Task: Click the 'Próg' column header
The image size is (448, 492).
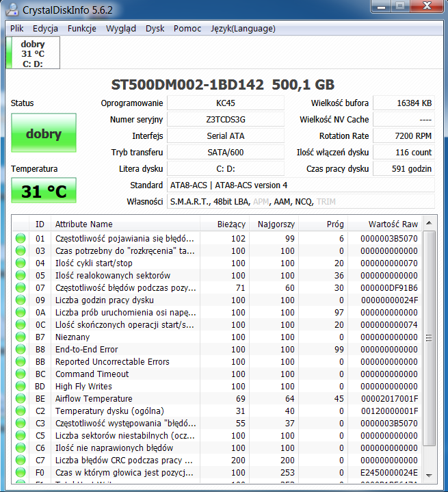Action: [x=324, y=224]
